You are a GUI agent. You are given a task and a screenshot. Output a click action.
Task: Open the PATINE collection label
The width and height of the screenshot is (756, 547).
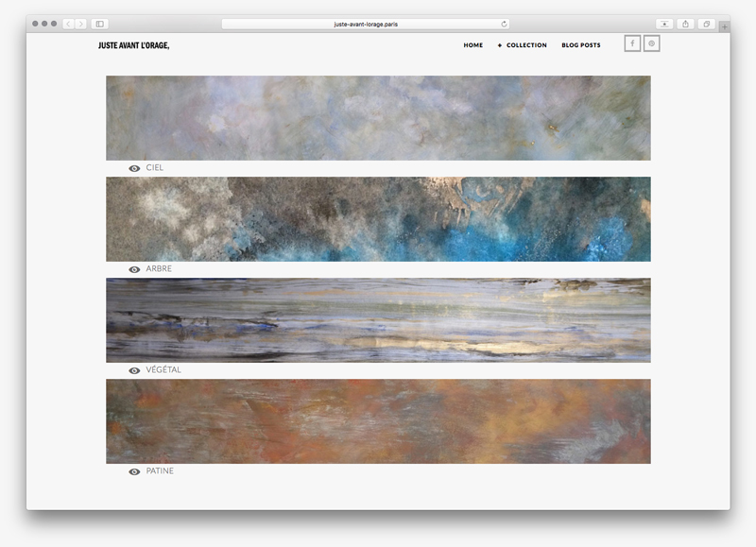tap(160, 470)
